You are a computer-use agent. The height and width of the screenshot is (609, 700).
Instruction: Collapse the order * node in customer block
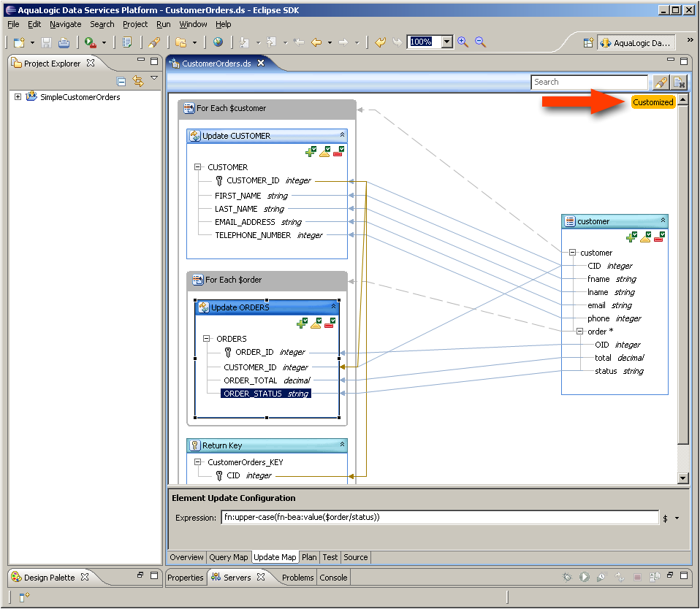tap(579, 331)
